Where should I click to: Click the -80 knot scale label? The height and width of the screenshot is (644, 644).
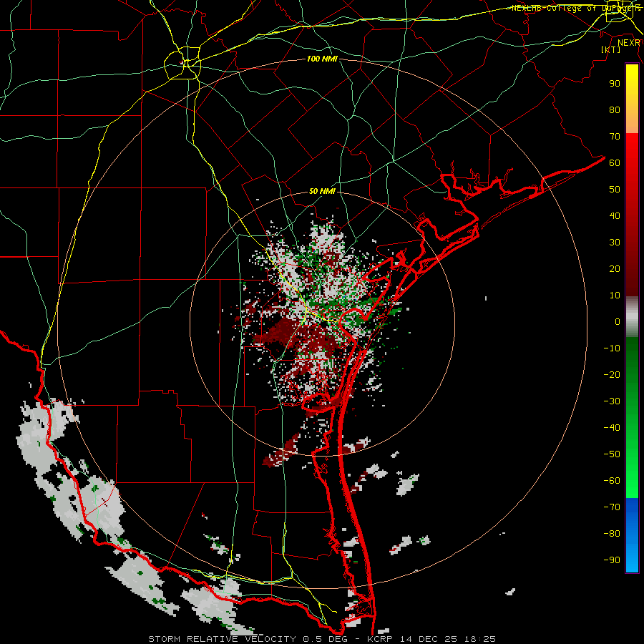612,534
